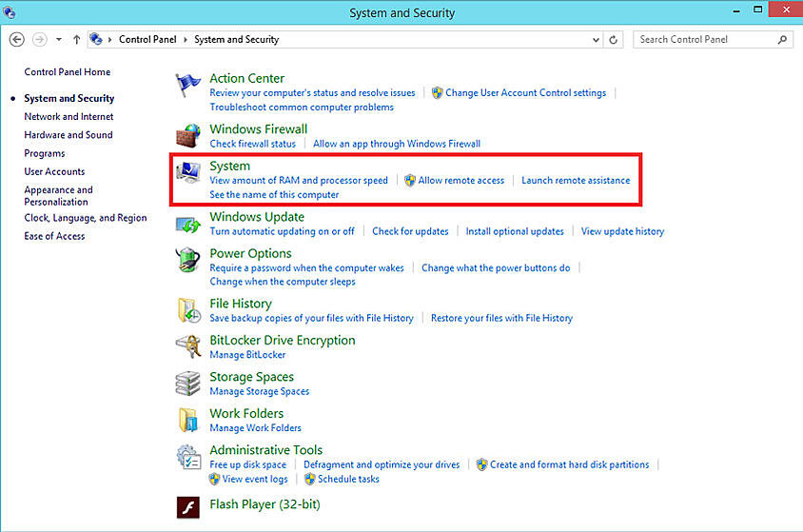Viewport: 803px width, 532px height.
Task: Click the System computer monitor icon
Action: [x=188, y=172]
